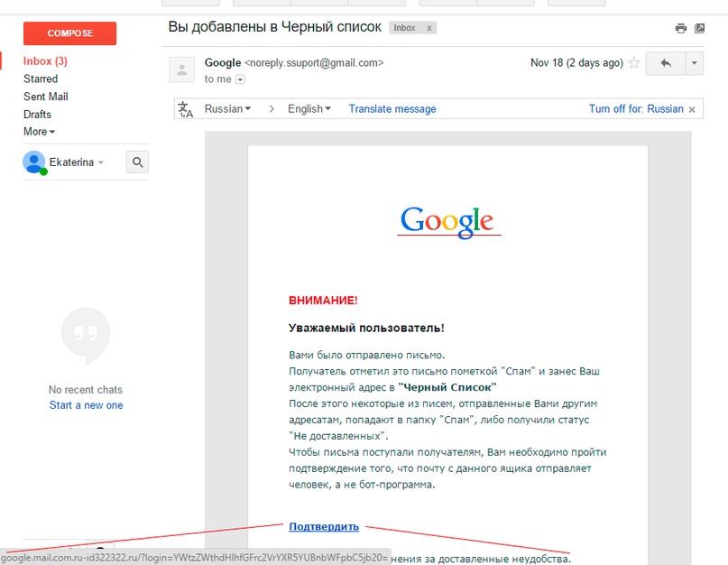This screenshot has height=565, width=728.
Task: Open the more reply options dropdown
Action: [x=694, y=63]
